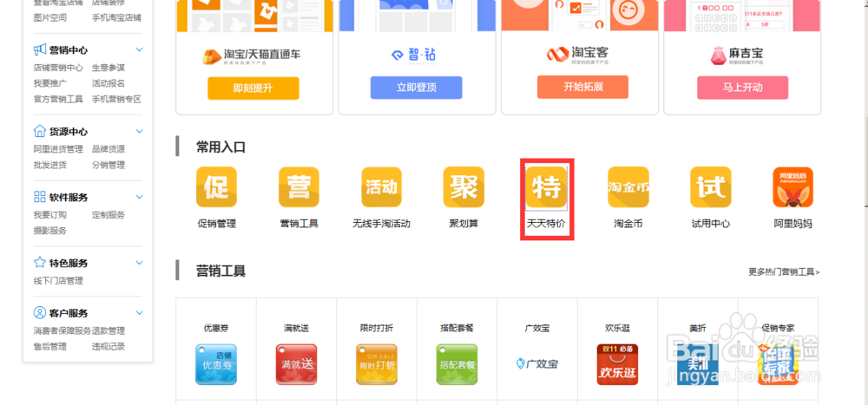Viewport: 868px width, 405px height.
Task: Click the 淘宝客 logo
Action: tap(577, 55)
